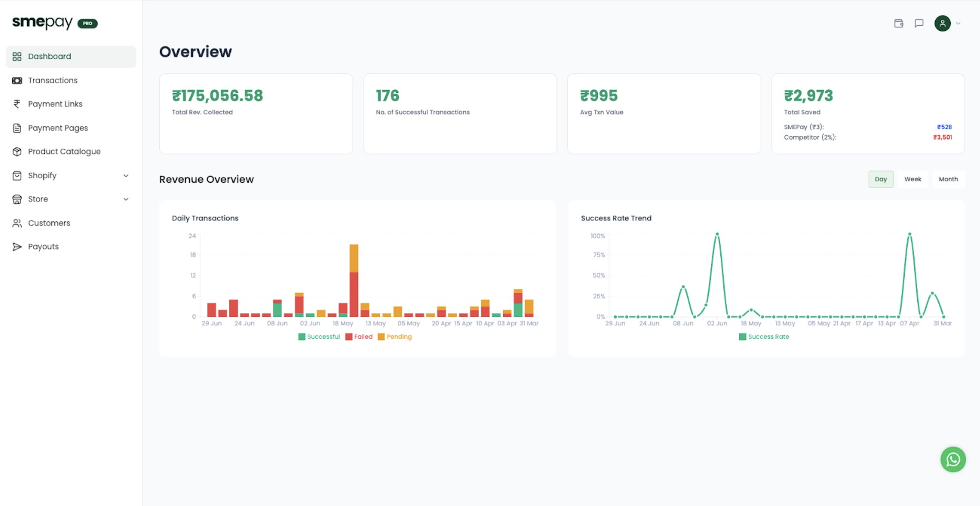Switch revenue view to Day
980x506 pixels.
click(x=881, y=179)
